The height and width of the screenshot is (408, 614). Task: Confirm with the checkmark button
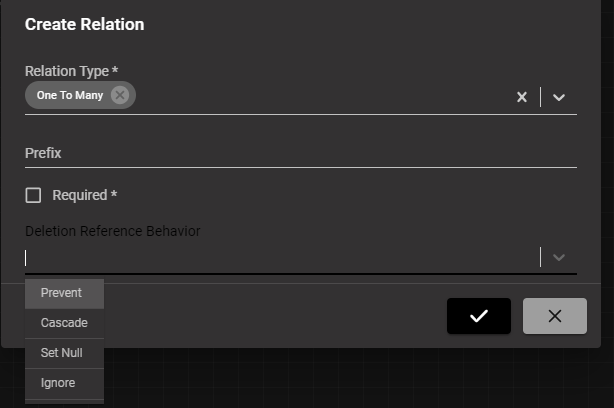click(479, 316)
